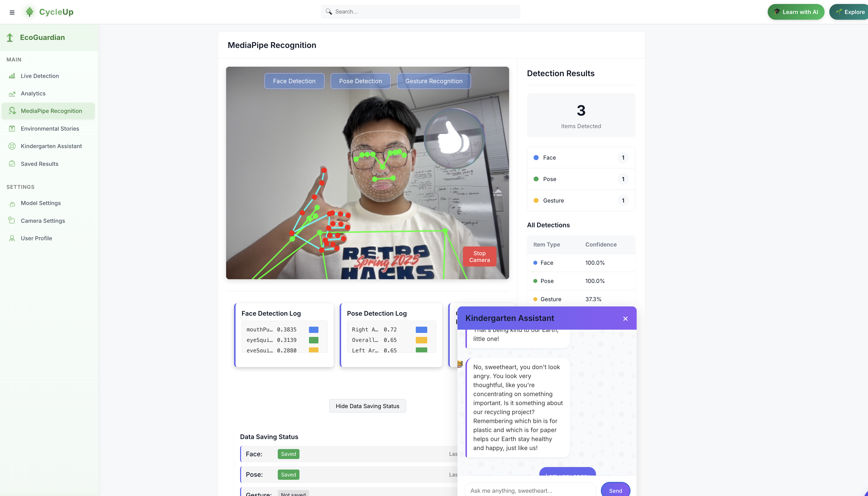Image resolution: width=868 pixels, height=496 pixels.
Task: Open Live Detection from sidebar
Action: [39, 76]
